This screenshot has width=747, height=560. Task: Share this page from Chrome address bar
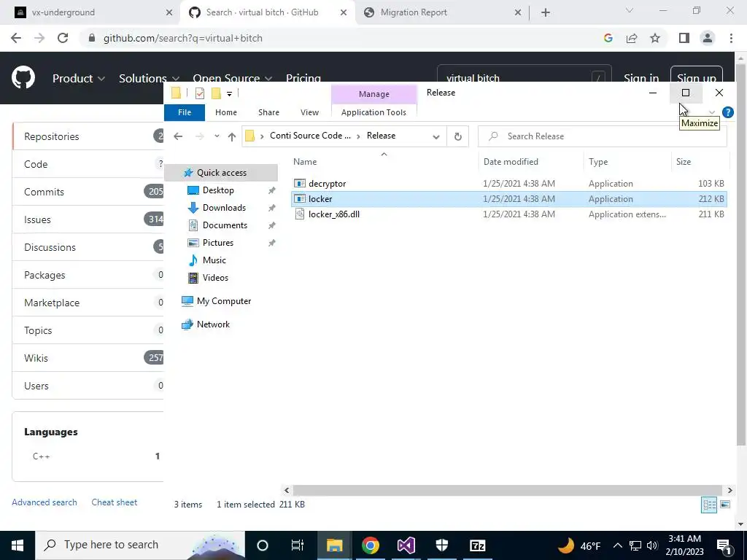point(632,38)
